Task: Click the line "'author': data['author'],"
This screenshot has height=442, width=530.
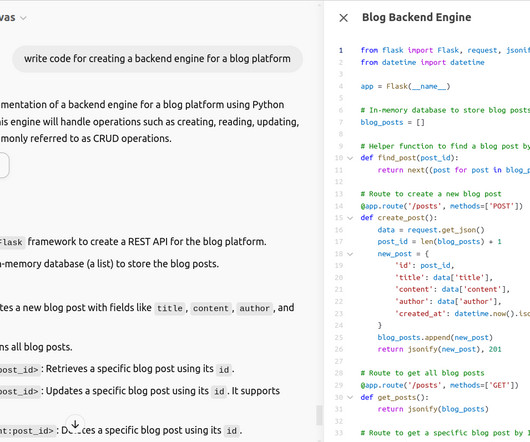Action: coord(448,301)
